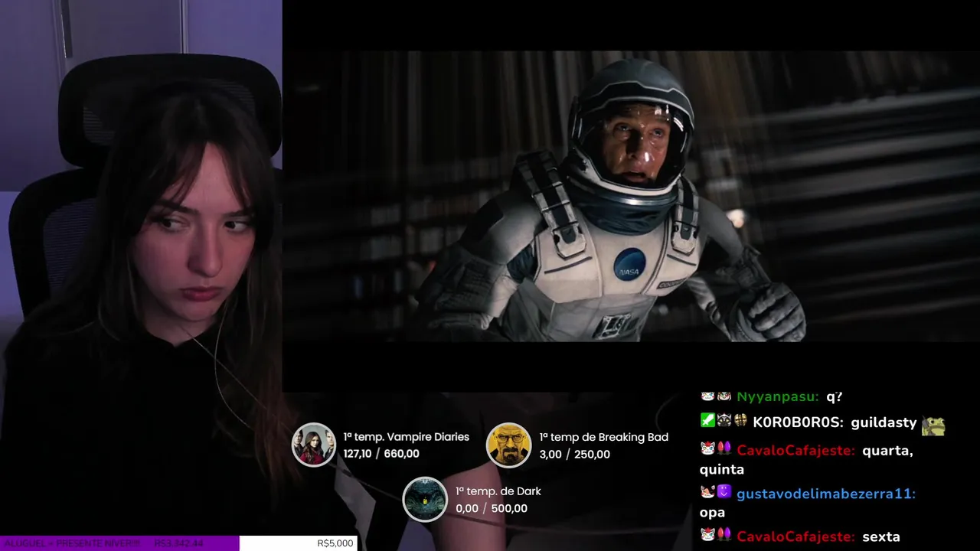980x551 pixels.
Task: Click the 'opa' chat message text
Action: [x=712, y=513]
